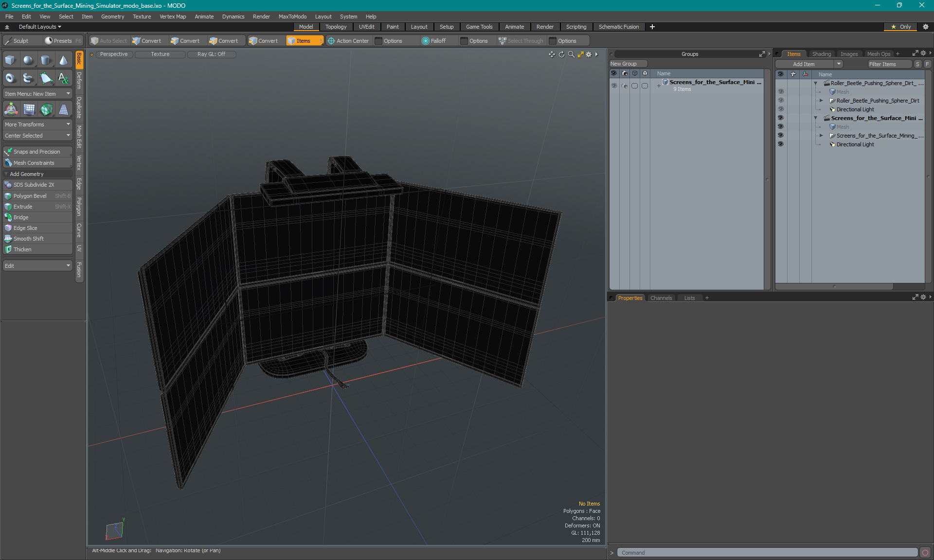Viewport: 934px width, 560px height.
Task: Switch to the Shading tab
Action: (821, 54)
